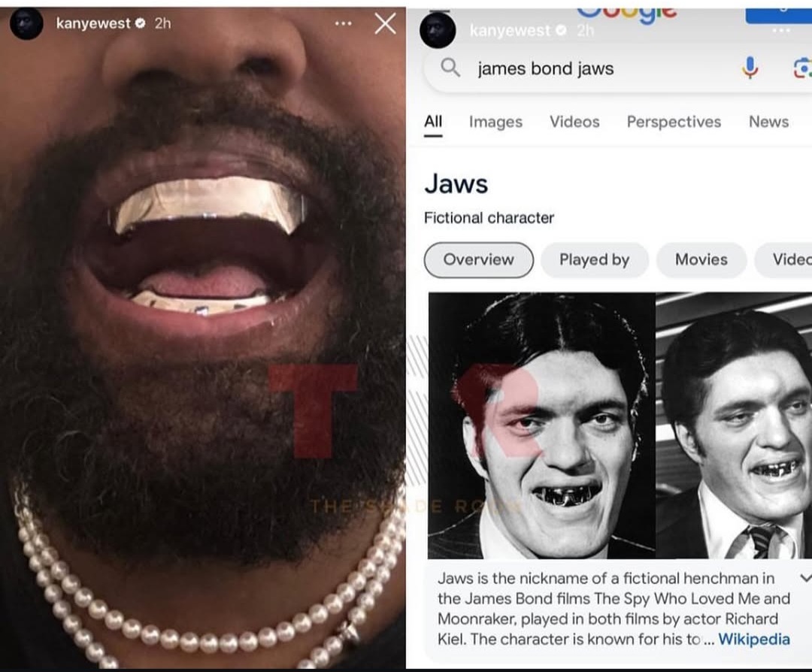Open three-dot menu on right story
The image size is (812, 672).
pyautogui.click(x=781, y=31)
